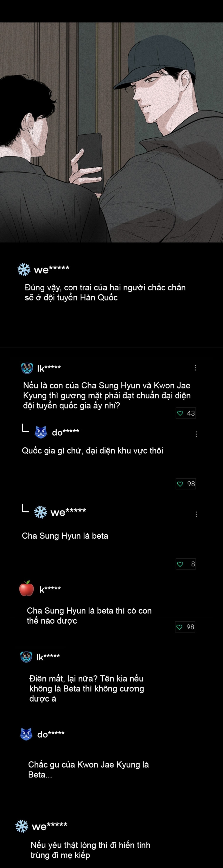Image resolution: width=223 pixels, height=868 pixels.
Task: Open three-dot menu on lk***** top comment
Action: 195,368
